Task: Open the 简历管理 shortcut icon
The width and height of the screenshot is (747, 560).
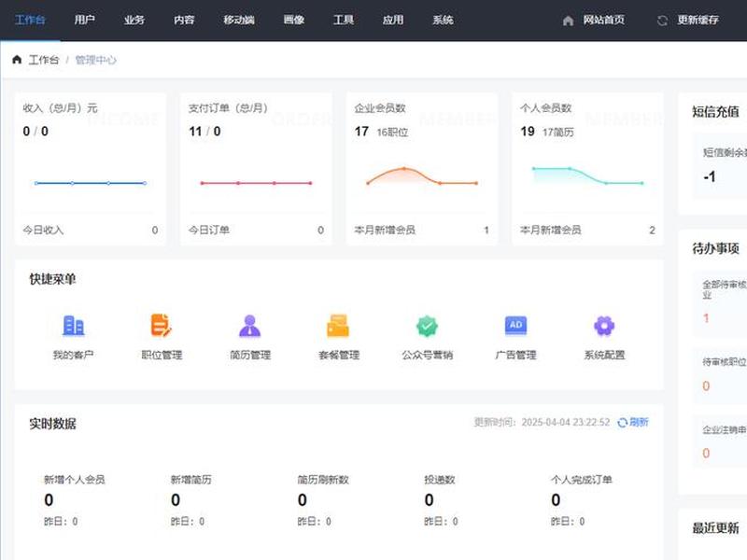Action: coord(250,326)
